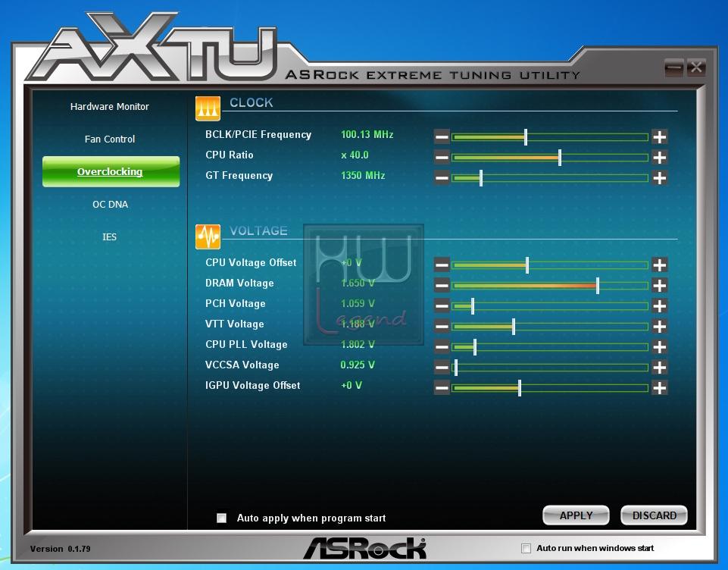Click the 0.925 V VCCSA value

click(358, 365)
